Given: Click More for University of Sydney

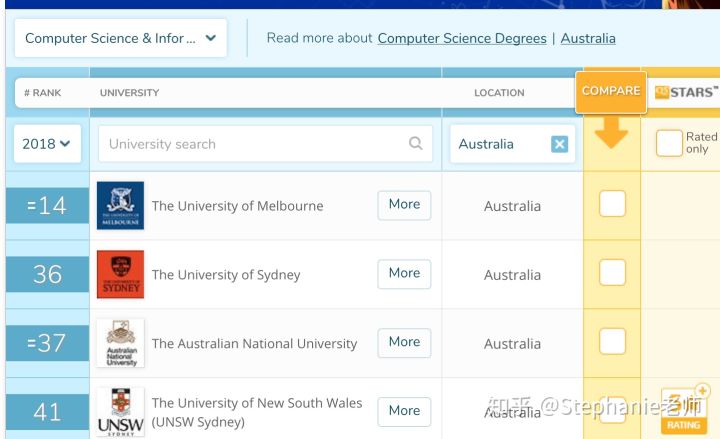Looking at the screenshot, I should tap(404, 274).
